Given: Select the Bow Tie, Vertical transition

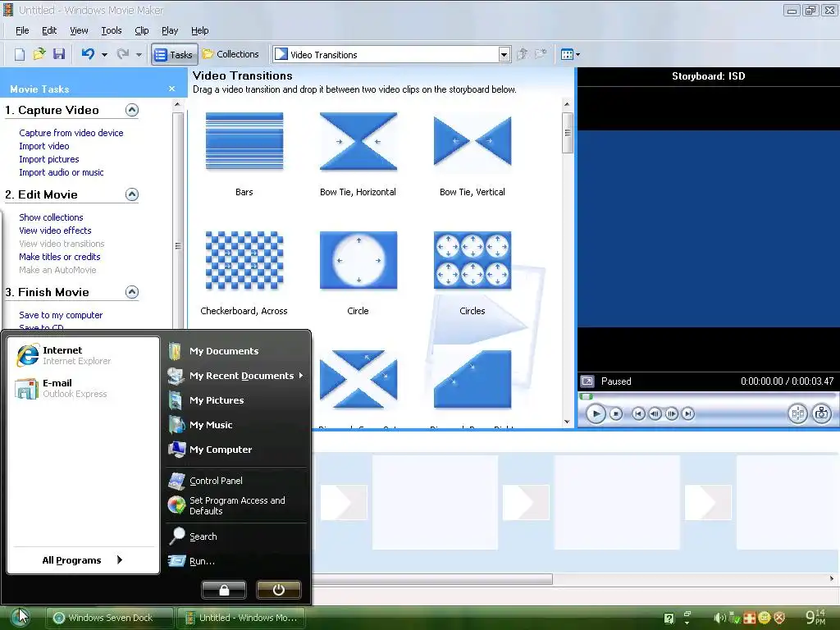Looking at the screenshot, I should click(472, 141).
